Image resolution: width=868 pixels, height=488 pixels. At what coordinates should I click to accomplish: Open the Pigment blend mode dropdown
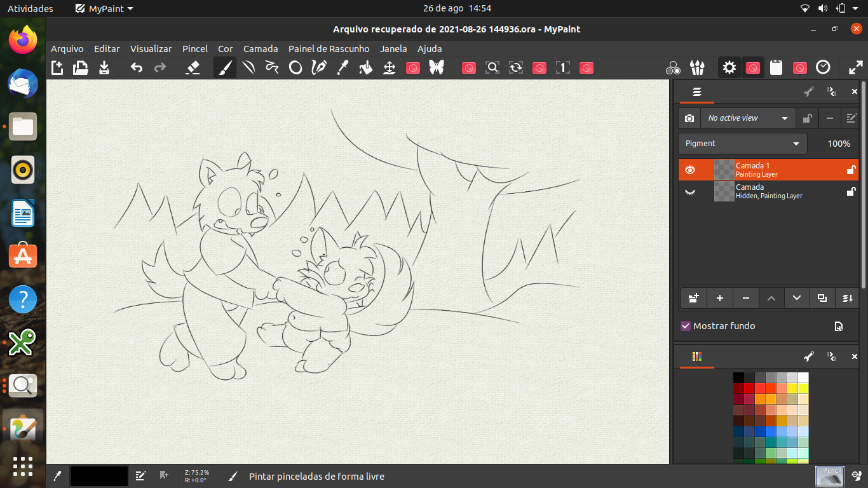[742, 144]
